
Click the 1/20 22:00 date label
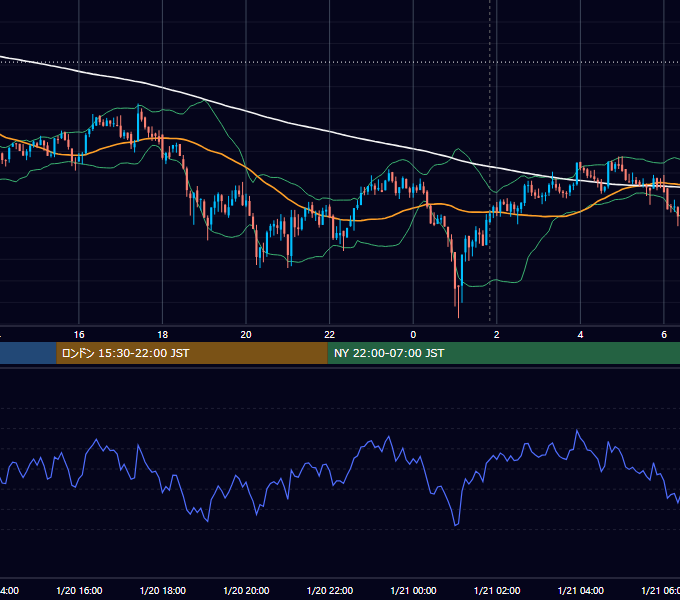coord(330,590)
